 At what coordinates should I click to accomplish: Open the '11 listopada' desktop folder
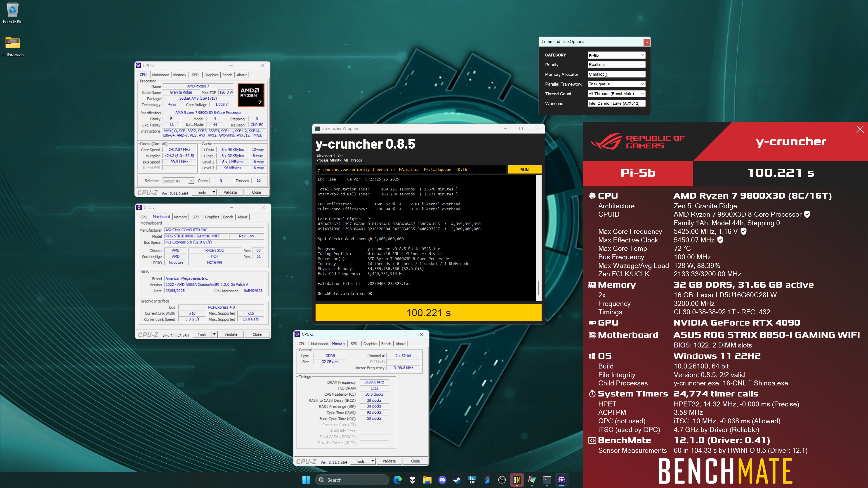click(12, 47)
